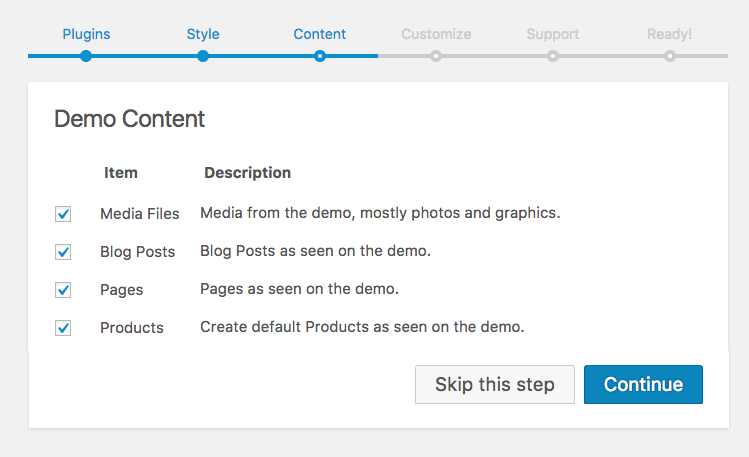Click the Media Files item label
Screen dimensions: 749x457
[140, 213]
